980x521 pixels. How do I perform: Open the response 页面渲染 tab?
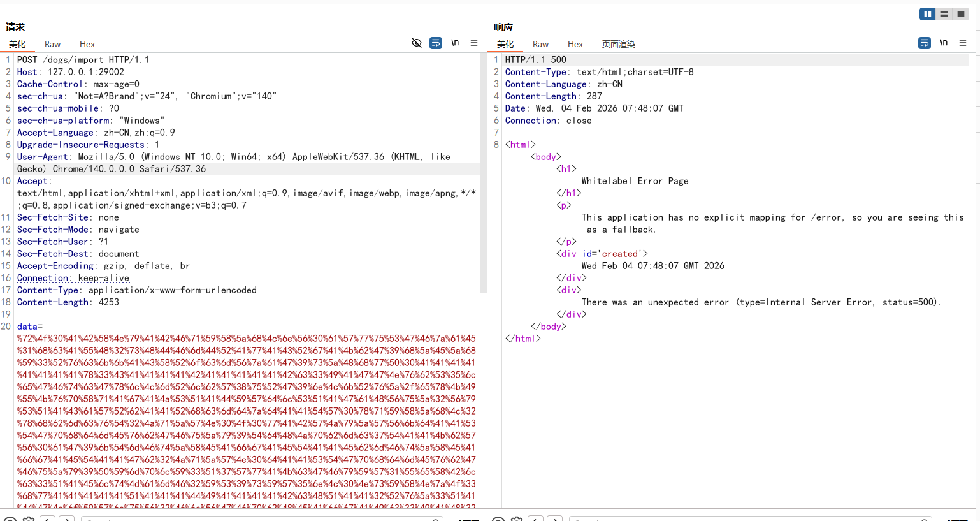[618, 44]
